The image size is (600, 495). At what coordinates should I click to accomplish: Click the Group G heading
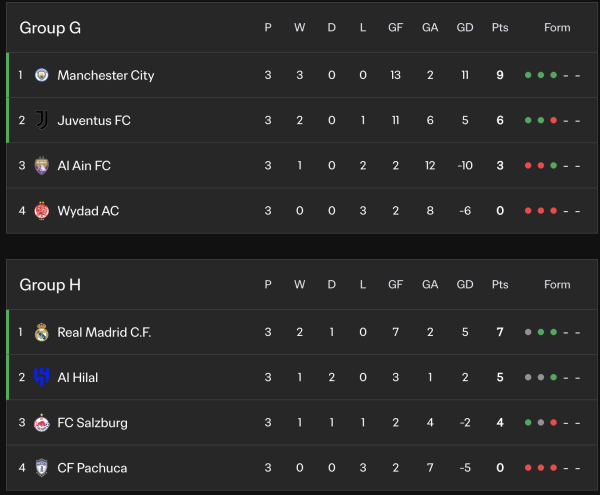pyautogui.click(x=50, y=28)
